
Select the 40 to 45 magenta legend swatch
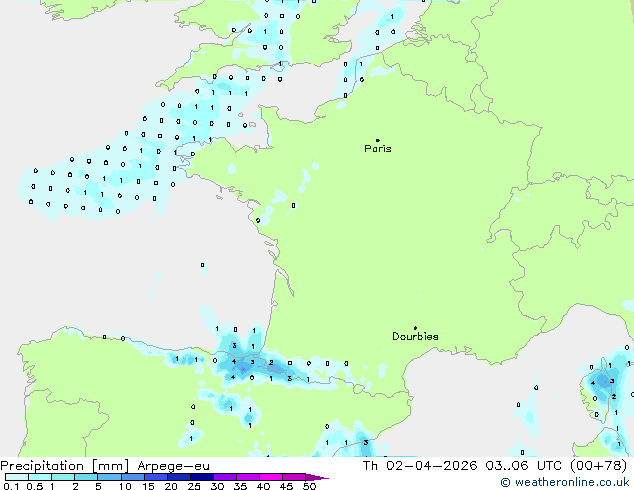click(271, 477)
